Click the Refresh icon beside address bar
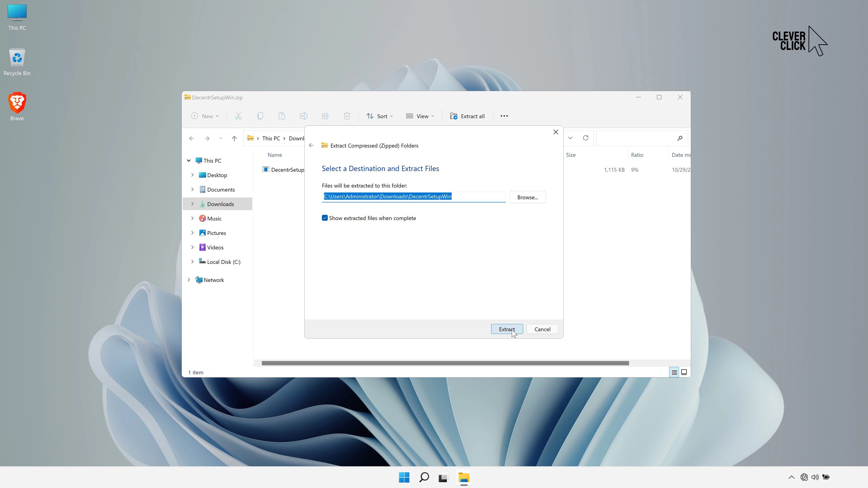This screenshot has height=488, width=868. pyautogui.click(x=586, y=138)
